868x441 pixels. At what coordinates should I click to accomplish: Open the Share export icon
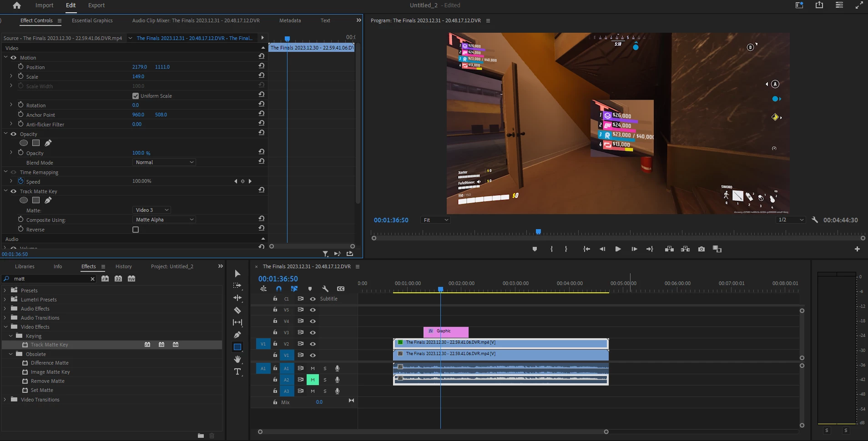pos(819,5)
